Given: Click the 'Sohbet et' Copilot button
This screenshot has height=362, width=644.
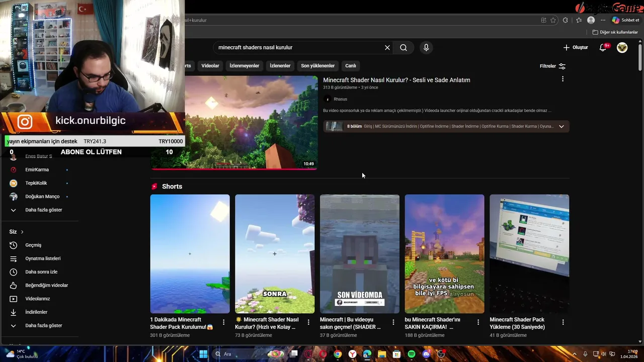Looking at the screenshot, I should pos(625,20).
